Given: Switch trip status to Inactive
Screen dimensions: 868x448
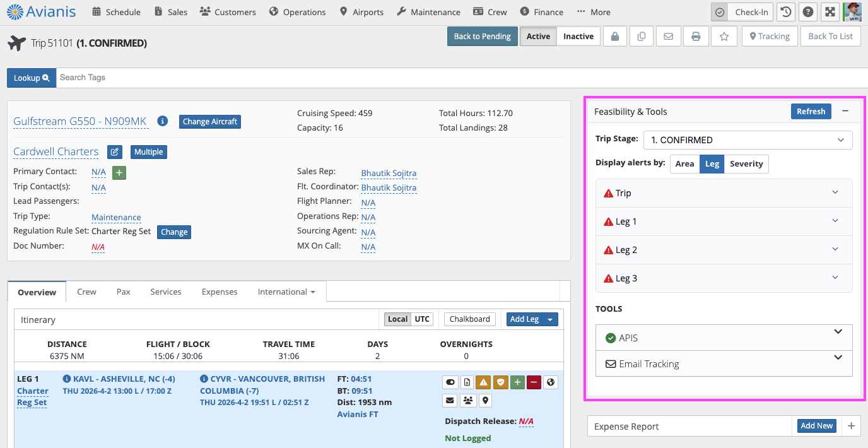Looking at the screenshot, I should pos(578,37).
